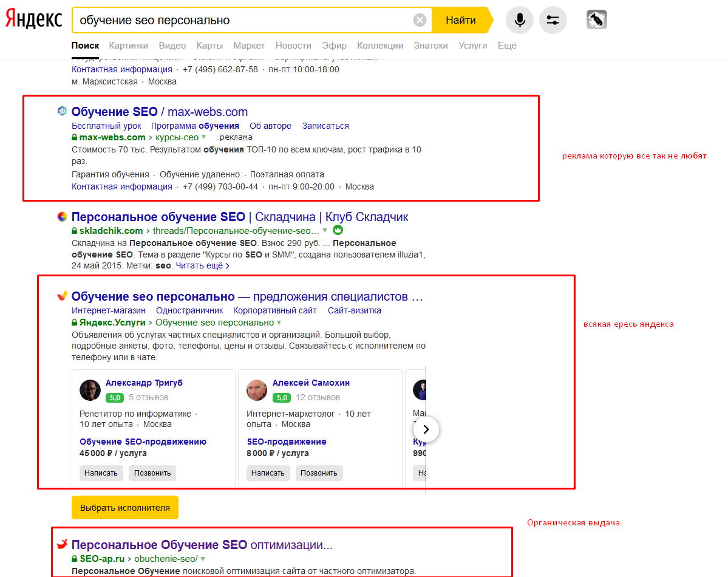Image resolution: width=728 pixels, height=577 pixels.
Task: Click Написать under Алексей Самохин
Action: click(268, 473)
